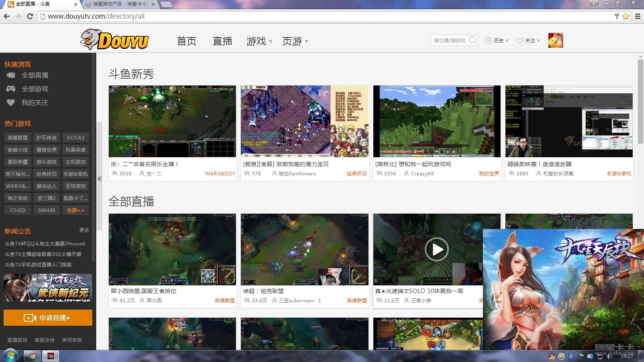The height and width of the screenshot is (362, 644).
Task: Open the user avatar in the header
Action: [555, 40]
